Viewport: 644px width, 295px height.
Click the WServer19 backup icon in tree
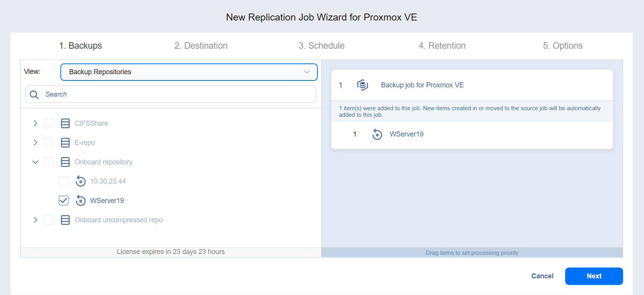(81, 200)
